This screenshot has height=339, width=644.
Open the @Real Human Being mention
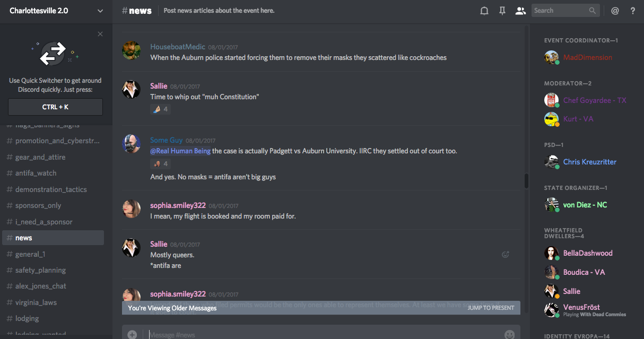pyautogui.click(x=180, y=151)
